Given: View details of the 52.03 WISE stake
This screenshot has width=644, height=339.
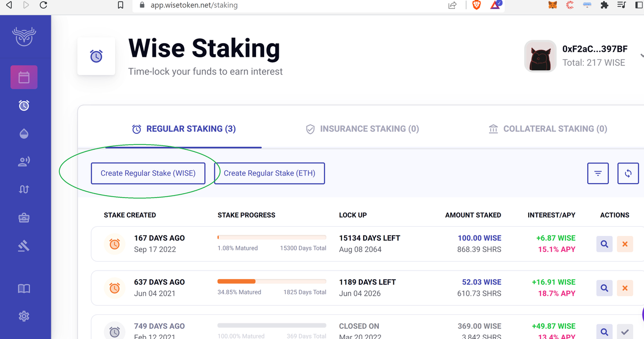Looking at the screenshot, I should (604, 288).
